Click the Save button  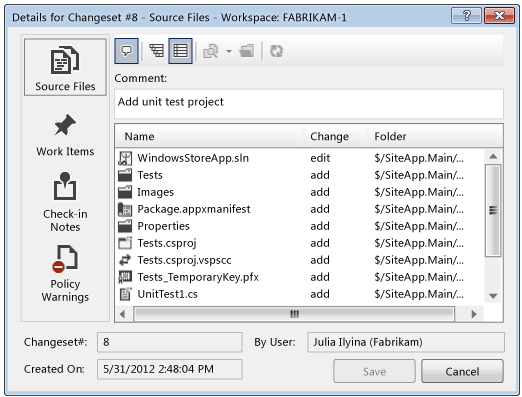[374, 371]
